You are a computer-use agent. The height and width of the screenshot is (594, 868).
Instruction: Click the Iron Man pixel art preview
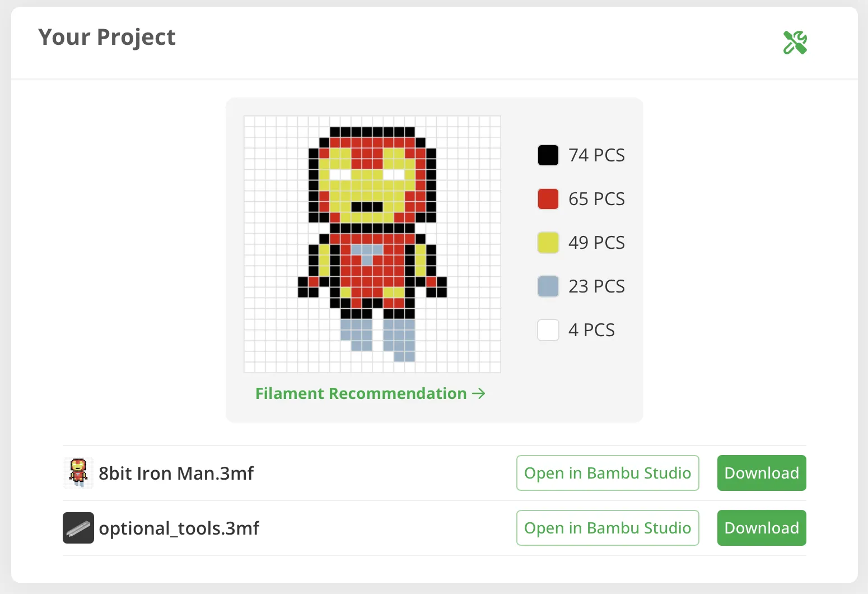(372, 244)
